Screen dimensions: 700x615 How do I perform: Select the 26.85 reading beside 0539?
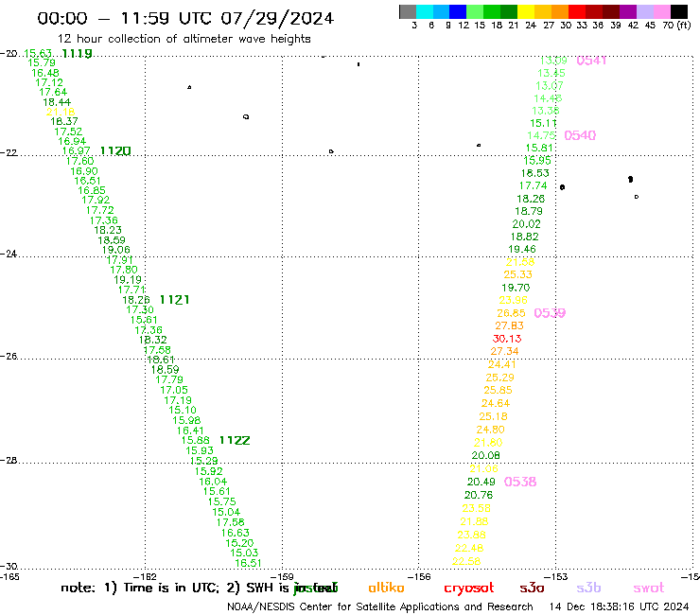(511, 313)
